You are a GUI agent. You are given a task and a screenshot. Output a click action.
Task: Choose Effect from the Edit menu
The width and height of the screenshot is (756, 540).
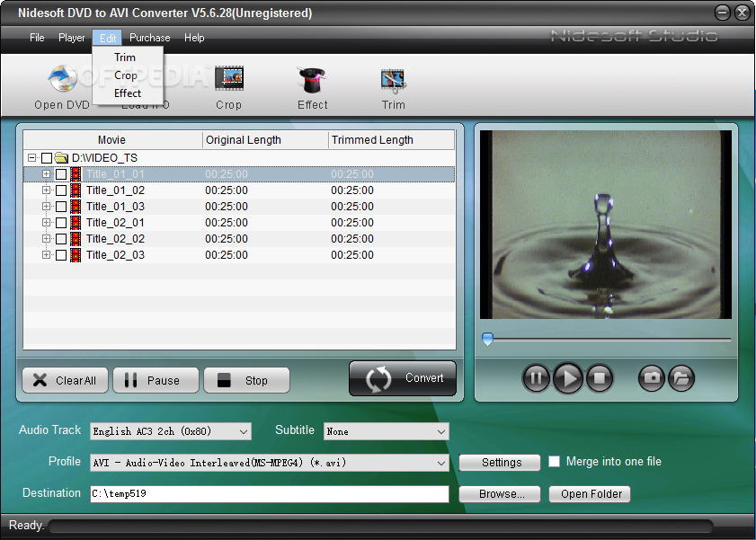click(128, 93)
